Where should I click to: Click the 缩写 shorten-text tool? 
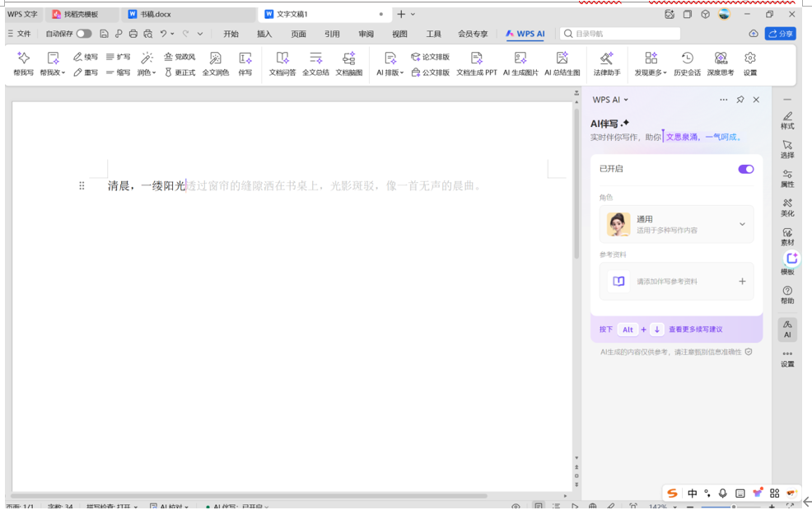[x=118, y=73]
